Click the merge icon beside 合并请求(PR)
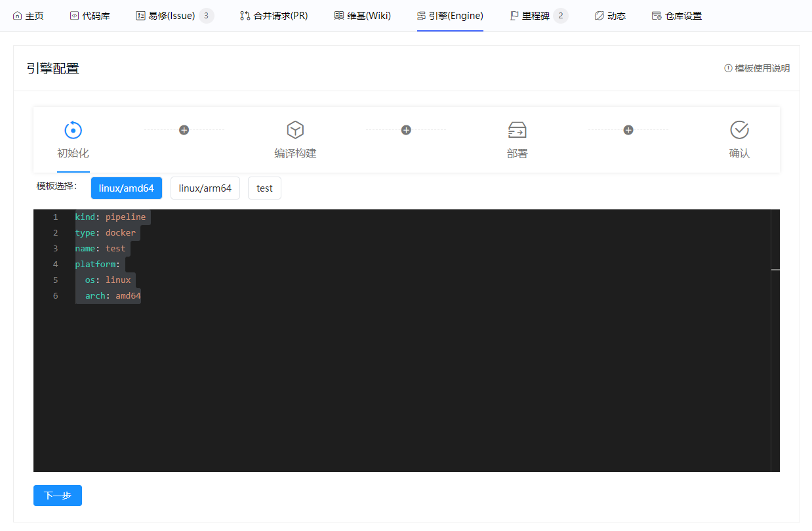The height and width of the screenshot is (531, 812). tap(245, 16)
